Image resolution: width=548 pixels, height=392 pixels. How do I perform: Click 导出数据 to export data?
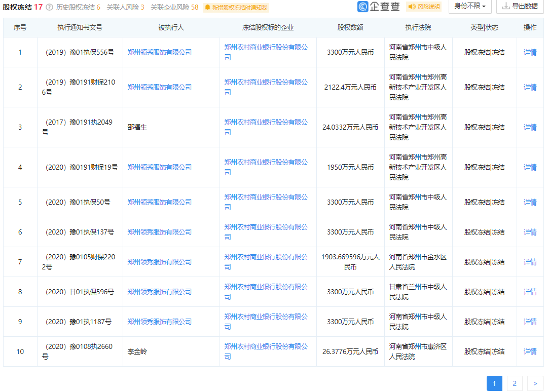click(x=524, y=6)
